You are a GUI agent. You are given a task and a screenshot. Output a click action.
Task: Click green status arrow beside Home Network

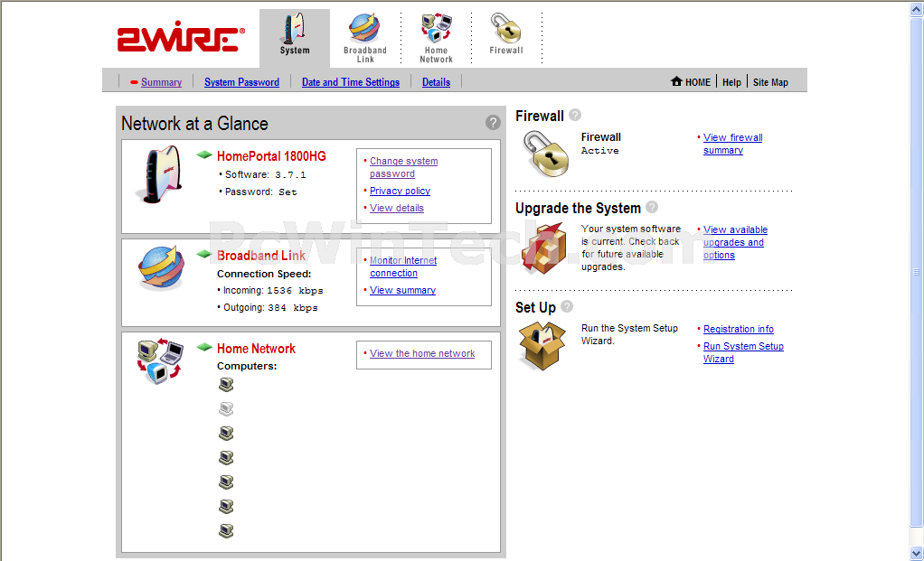pos(204,347)
